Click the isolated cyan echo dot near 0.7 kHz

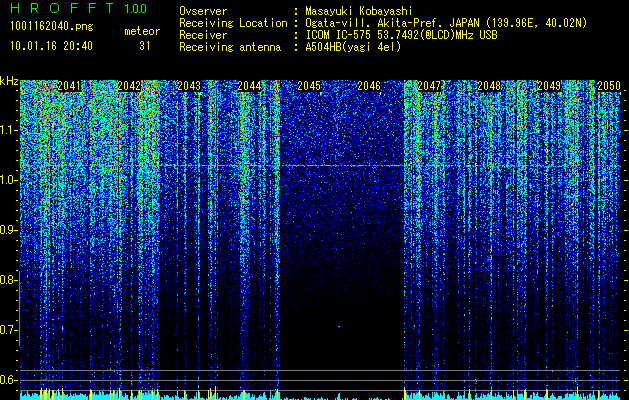(339, 327)
